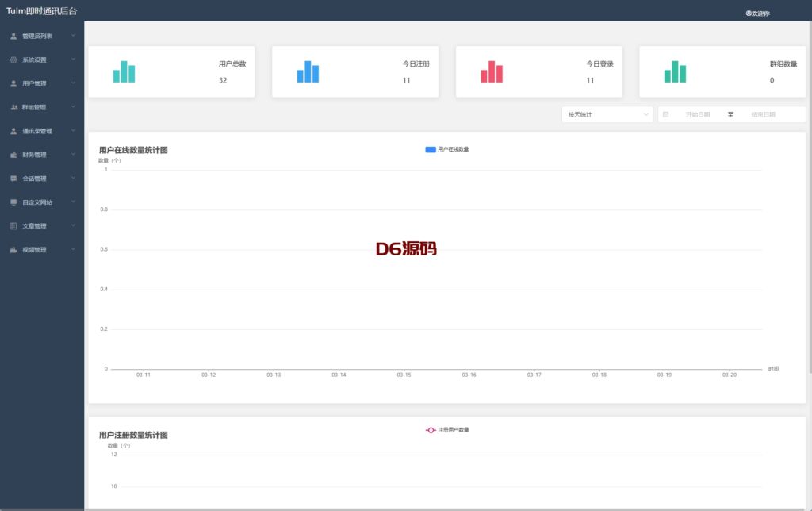Click the 用户在线数量统计图 chart title

coord(133,150)
